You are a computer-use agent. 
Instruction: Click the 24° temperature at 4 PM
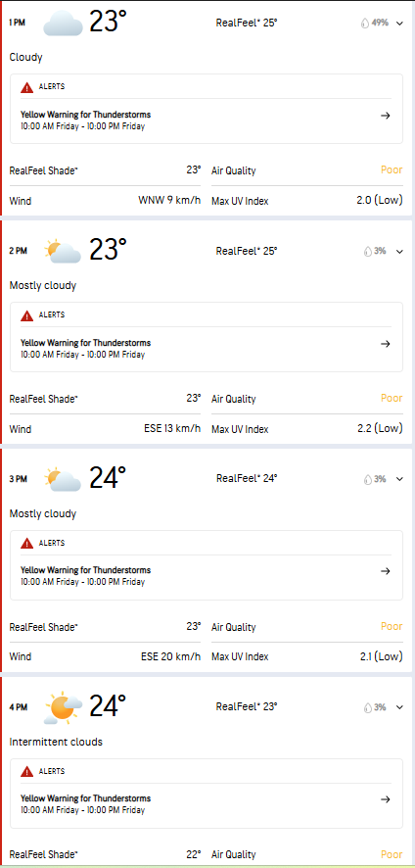coord(108,705)
